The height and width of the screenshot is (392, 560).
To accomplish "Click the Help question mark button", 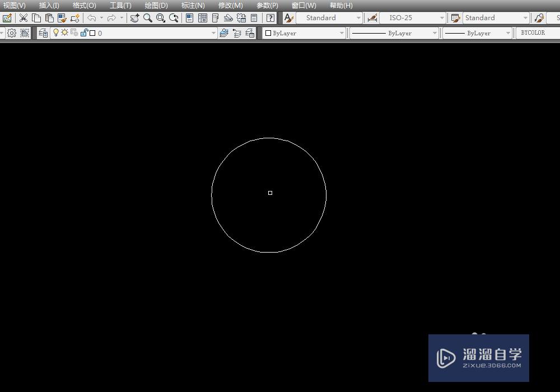I will tap(270, 17).
